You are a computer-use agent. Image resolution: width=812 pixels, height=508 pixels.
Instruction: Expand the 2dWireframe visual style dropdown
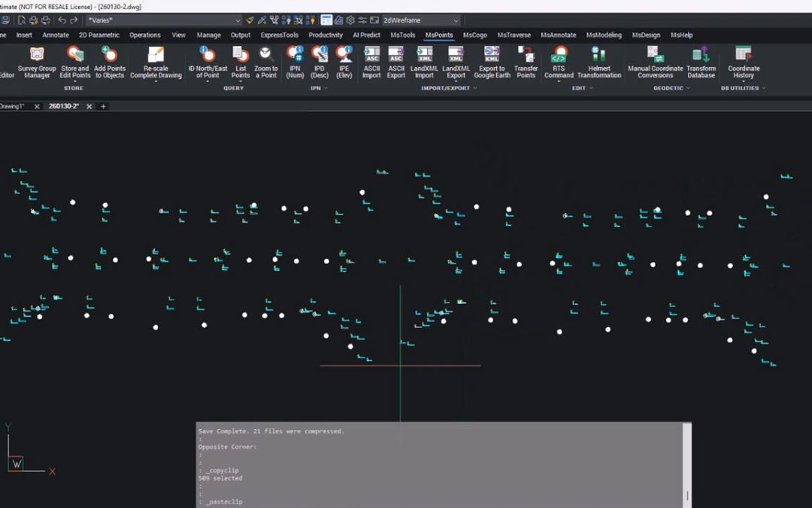point(455,20)
